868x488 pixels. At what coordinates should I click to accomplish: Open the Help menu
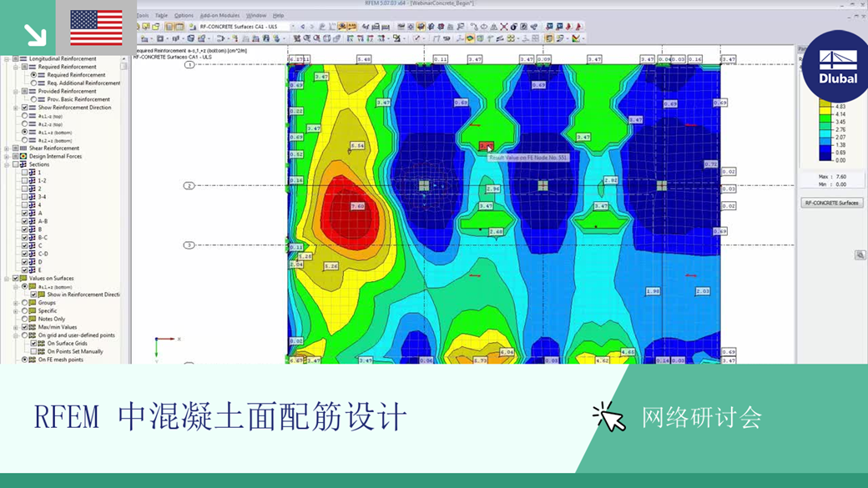coord(279,16)
